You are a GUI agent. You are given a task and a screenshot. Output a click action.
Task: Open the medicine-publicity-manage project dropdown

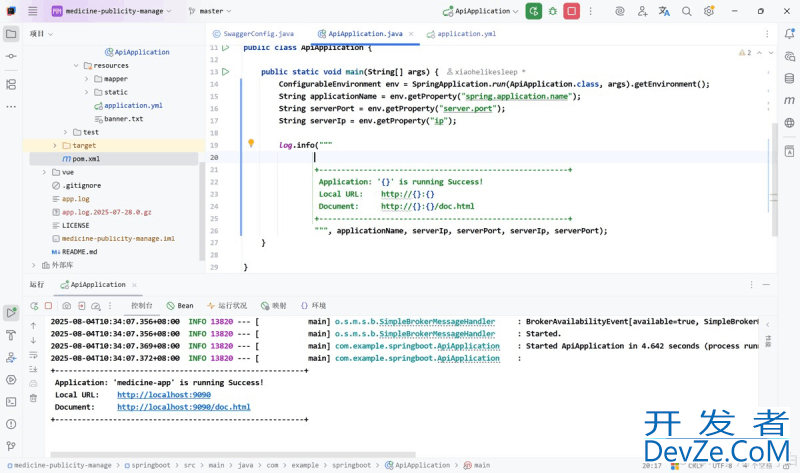(112, 11)
